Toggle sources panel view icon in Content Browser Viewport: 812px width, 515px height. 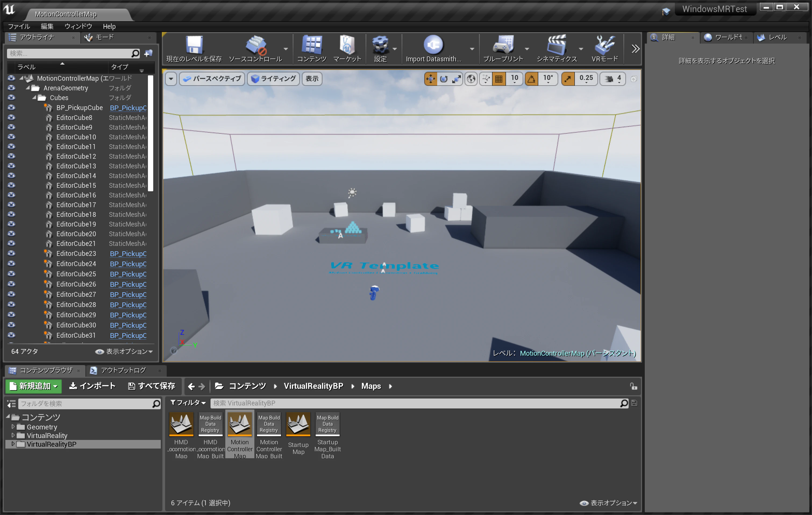pyautogui.click(x=12, y=404)
